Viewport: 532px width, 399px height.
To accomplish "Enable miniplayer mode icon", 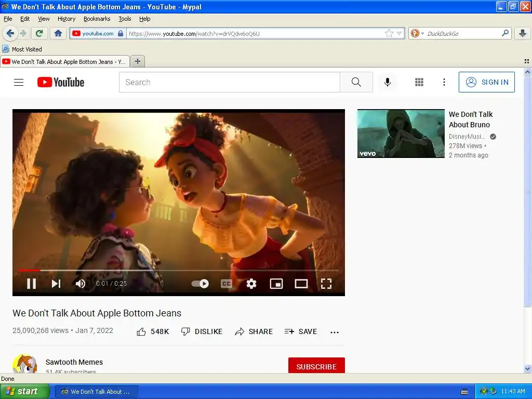I will tap(276, 284).
